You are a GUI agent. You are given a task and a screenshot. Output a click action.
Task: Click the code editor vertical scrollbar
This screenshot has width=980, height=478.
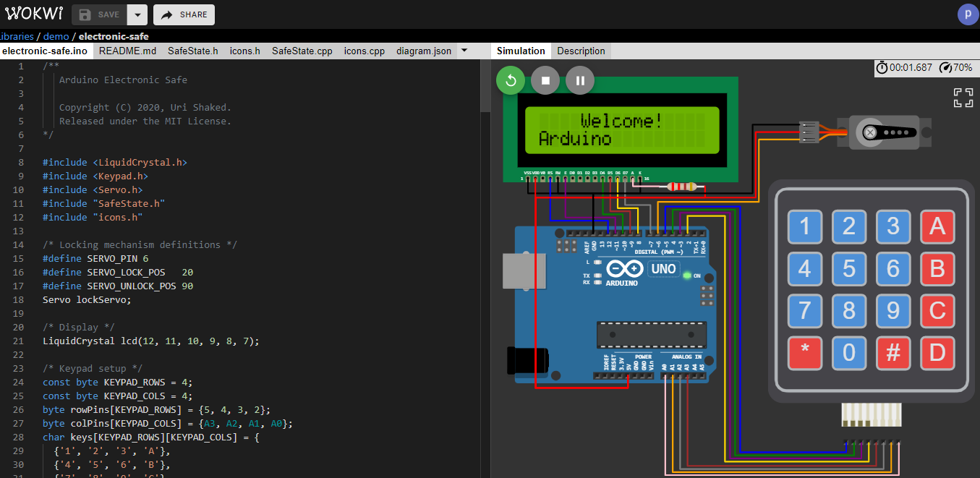pyautogui.click(x=485, y=87)
